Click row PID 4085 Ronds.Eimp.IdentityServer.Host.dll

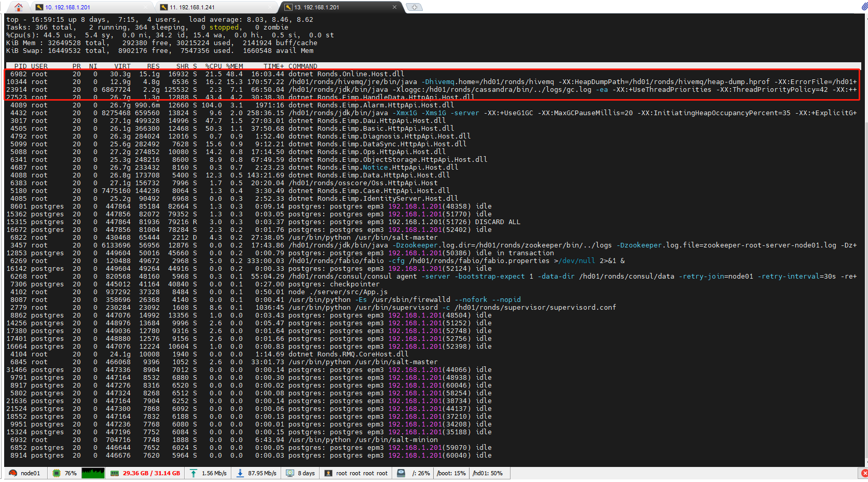[x=432, y=199]
